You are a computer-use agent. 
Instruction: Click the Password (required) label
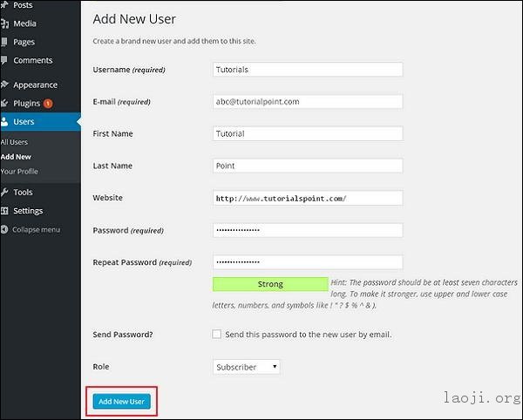tap(128, 230)
